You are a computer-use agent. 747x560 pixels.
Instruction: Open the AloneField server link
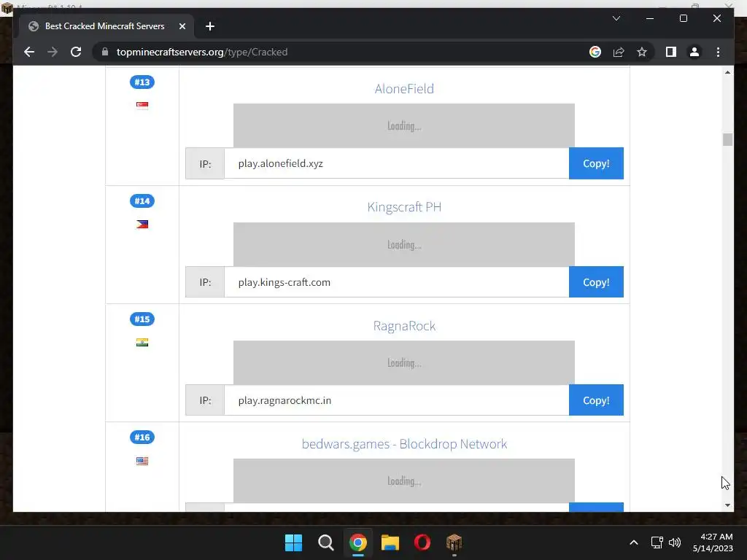point(404,88)
